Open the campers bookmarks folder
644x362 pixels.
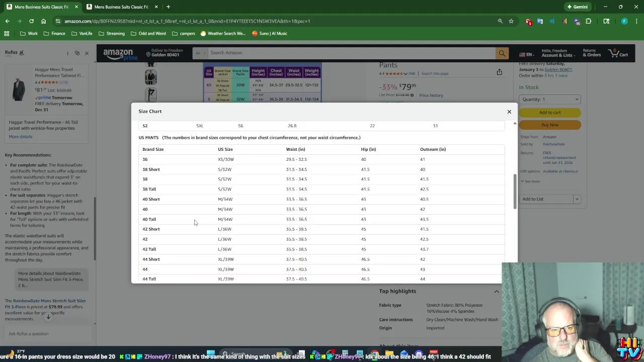tap(183, 34)
